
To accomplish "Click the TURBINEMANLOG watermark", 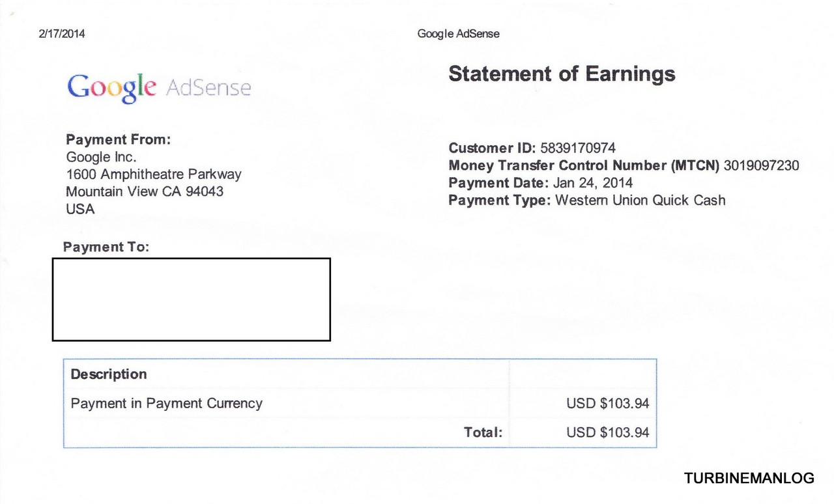I will [749, 479].
